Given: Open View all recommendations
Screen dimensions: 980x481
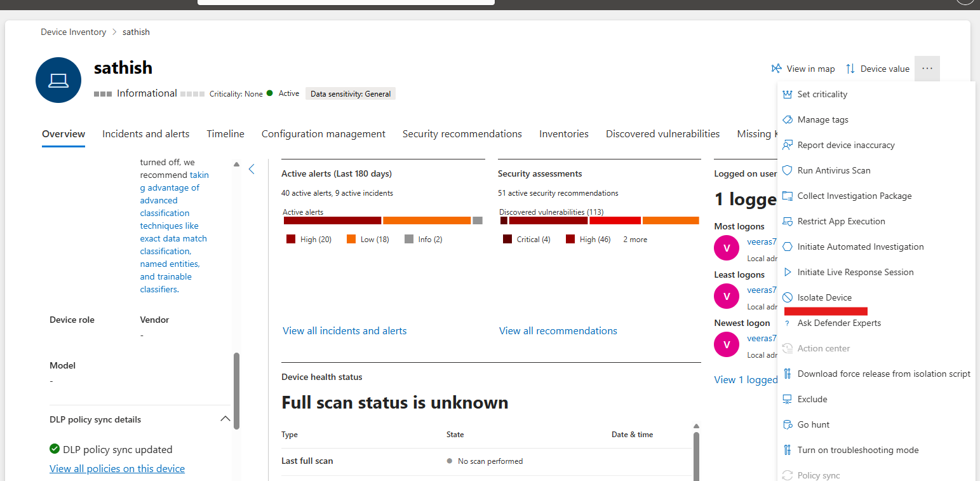Looking at the screenshot, I should tap(558, 330).
